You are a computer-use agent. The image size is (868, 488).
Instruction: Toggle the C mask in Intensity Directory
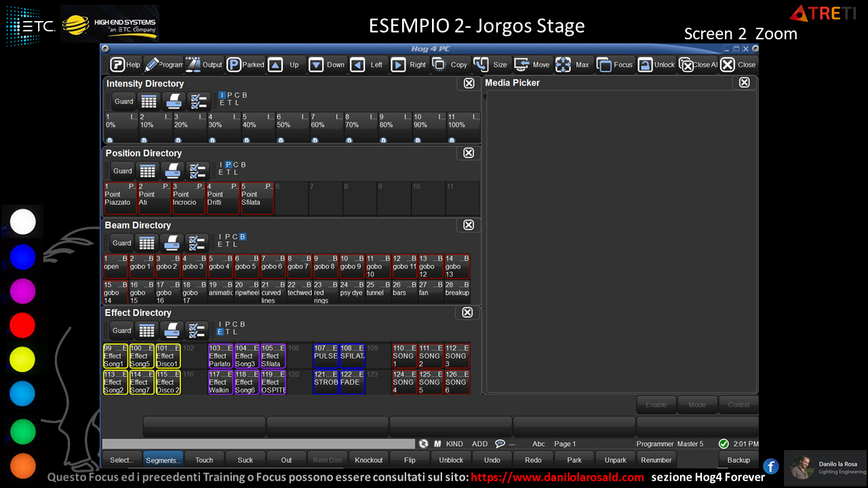pos(237,96)
